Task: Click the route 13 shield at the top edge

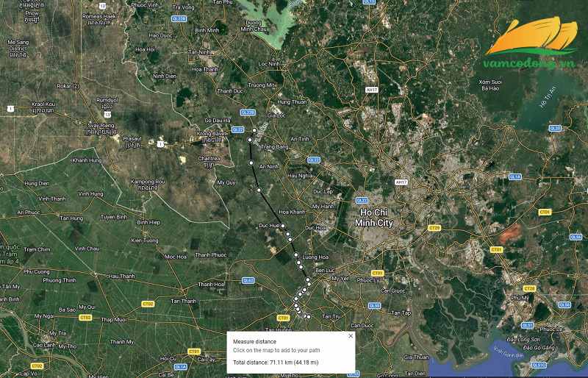Action: click(102, 6)
